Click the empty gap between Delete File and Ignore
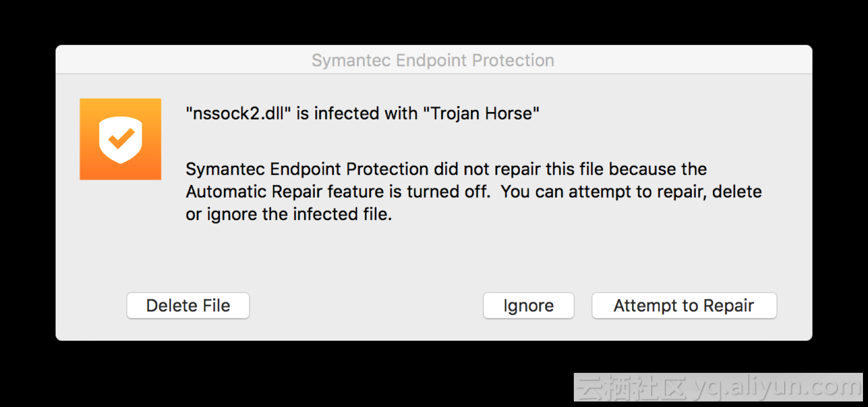This screenshot has width=868, height=407. click(366, 306)
